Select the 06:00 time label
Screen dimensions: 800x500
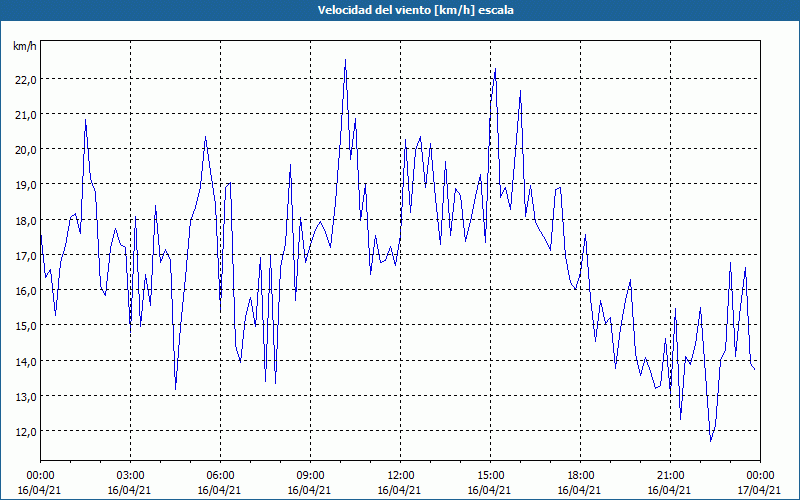(220, 476)
